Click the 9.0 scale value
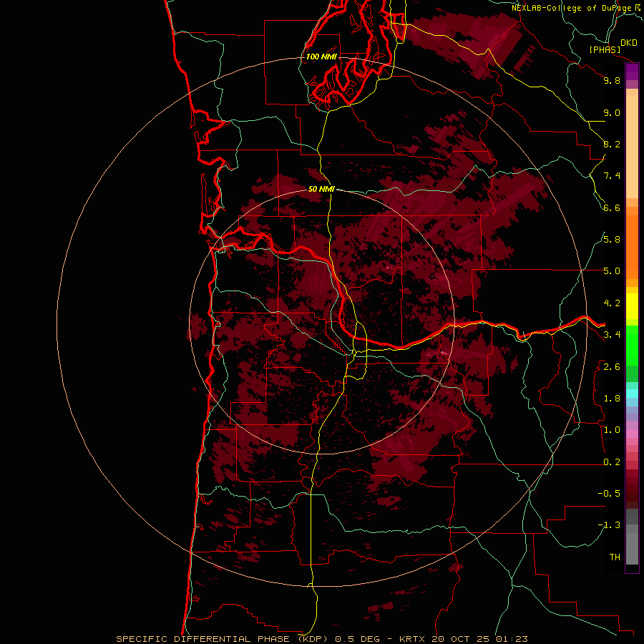Image resolution: width=644 pixels, height=644 pixels. click(x=612, y=112)
